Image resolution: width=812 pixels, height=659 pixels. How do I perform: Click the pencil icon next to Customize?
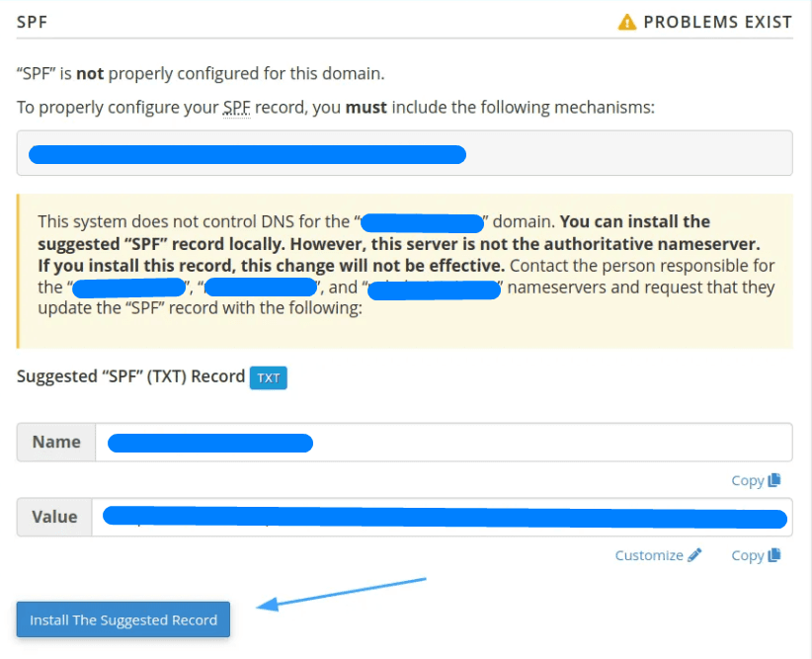(691, 554)
